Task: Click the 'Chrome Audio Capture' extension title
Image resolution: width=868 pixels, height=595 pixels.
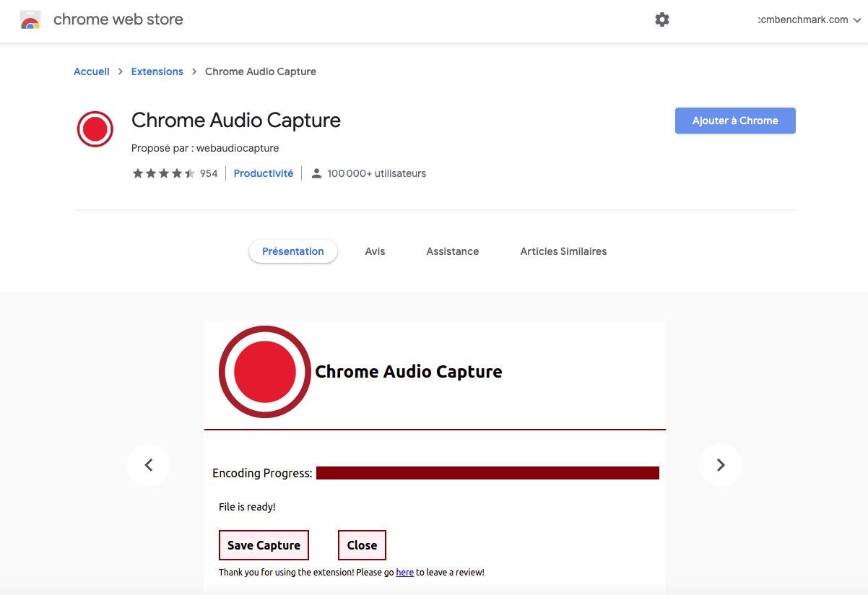Action: coord(236,120)
